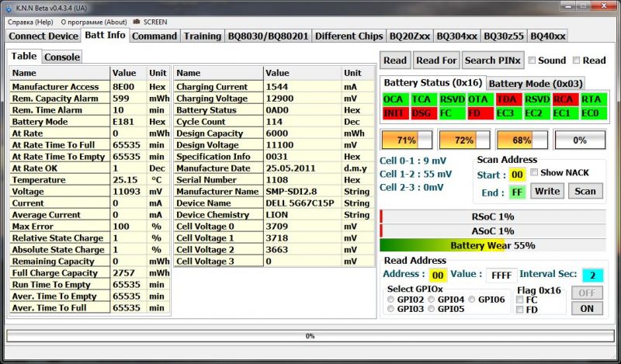Select the GPI06 radio button
Viewport: 621px width, 364px height.
[x=472, y=300]
